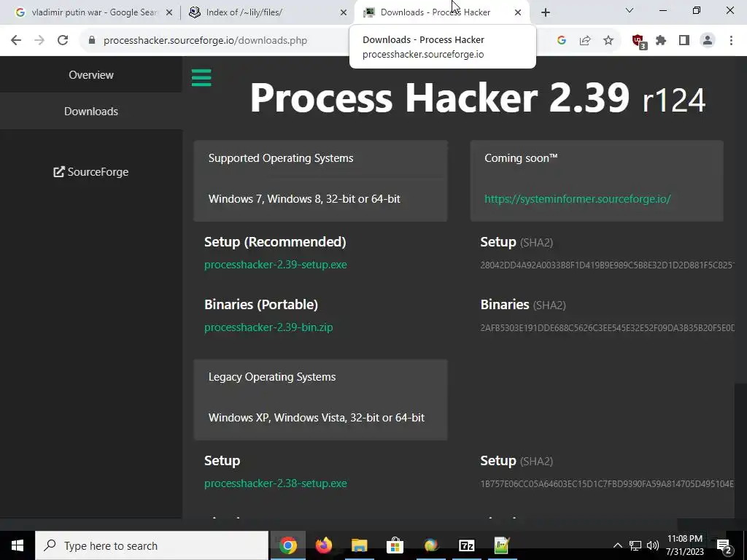The width and height of the screenshot is (747, 560).
Task: Click the Legacy Operating Systems card title
Action: click(x=272, y=377)
